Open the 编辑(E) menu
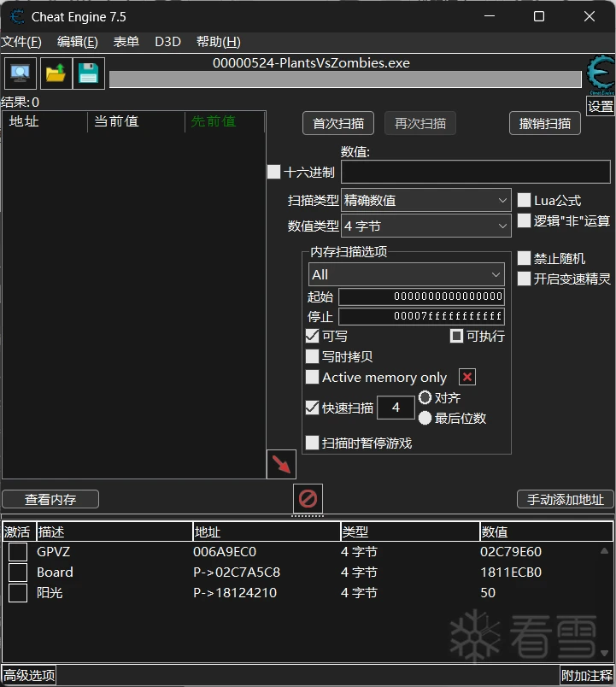 78,42
